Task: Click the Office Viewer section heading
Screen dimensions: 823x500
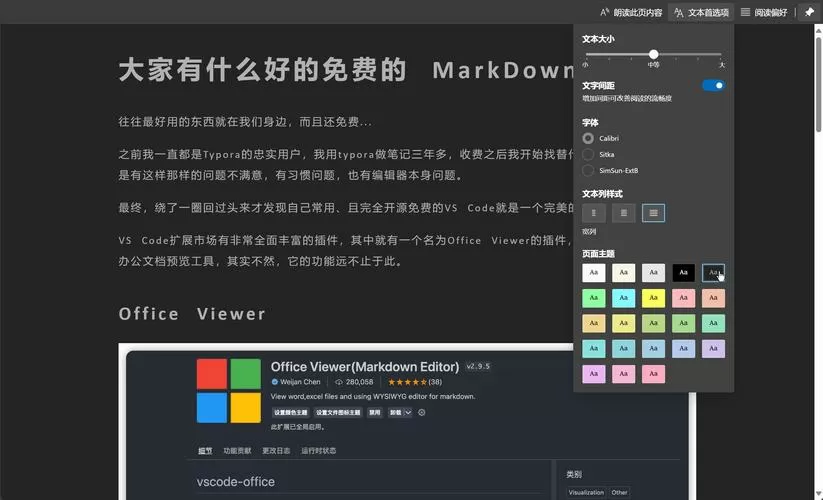Action: [192, 314]
